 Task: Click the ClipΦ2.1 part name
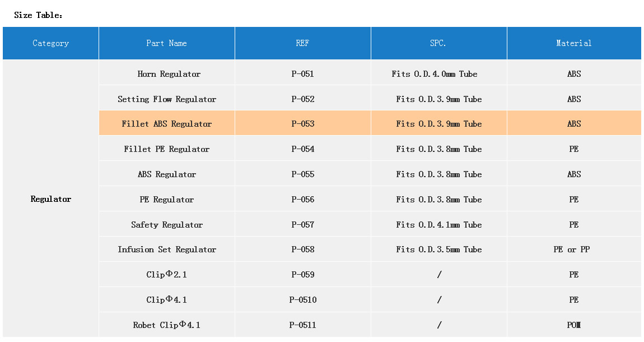coord(167,275)
